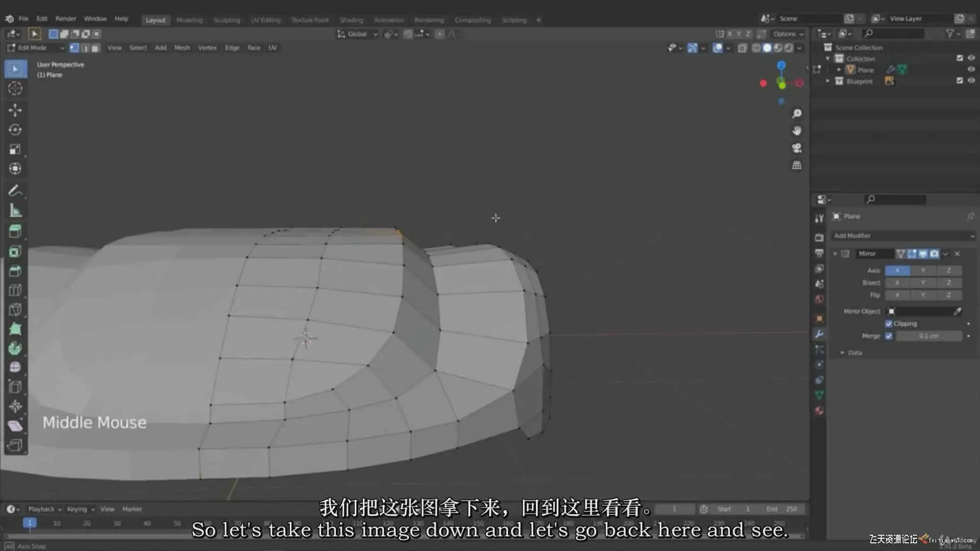This screenshot has height=551, width=980.
Task: Activate the Move tool
Action: coord(15,110)
